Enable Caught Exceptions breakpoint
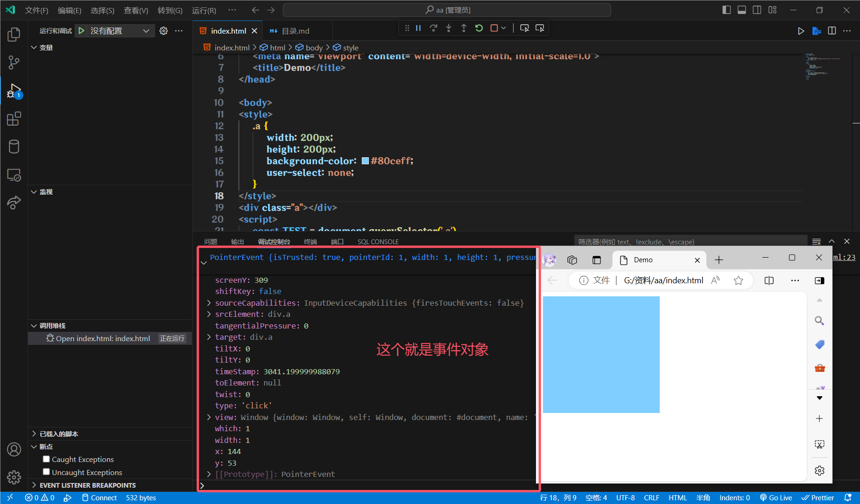 point(46,459)
